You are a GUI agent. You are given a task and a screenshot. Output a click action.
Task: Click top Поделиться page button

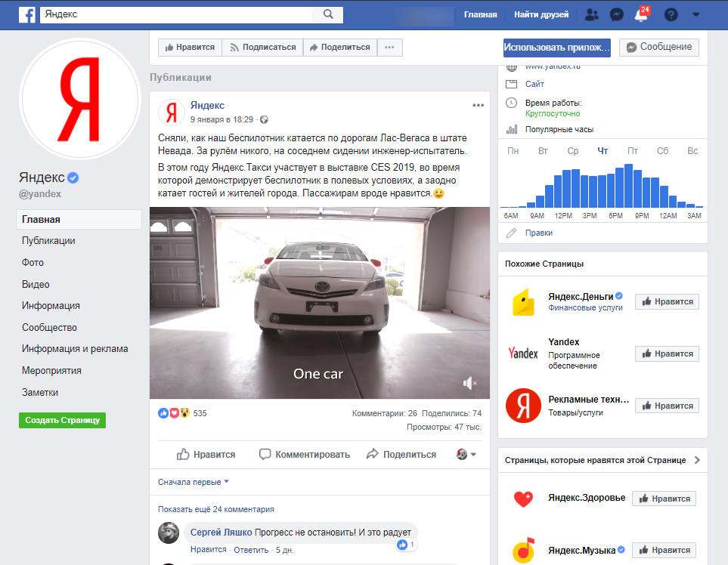pos(340,48)
